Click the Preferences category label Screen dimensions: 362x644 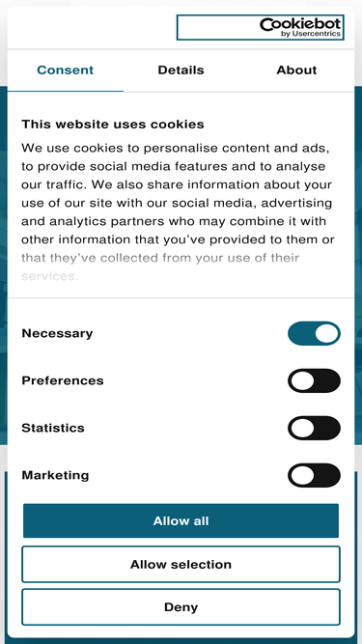point(63,380)
